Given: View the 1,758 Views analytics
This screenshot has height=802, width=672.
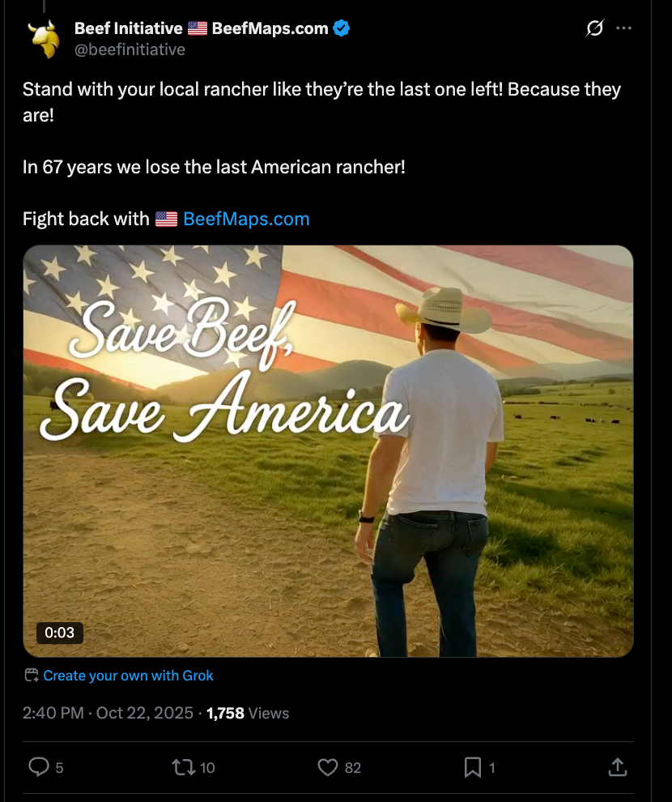Looking at the screenshot, I should pyautogui.click(x=248, y=713).
